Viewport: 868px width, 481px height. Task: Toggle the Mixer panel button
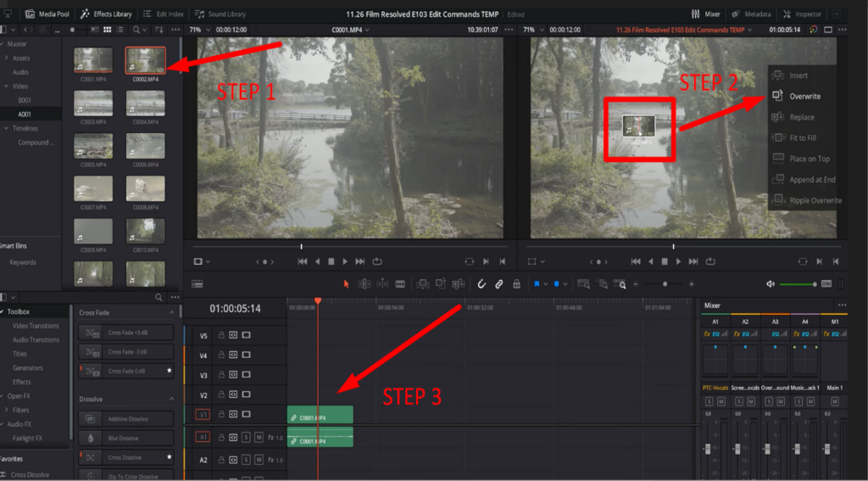tap(706, 14)
